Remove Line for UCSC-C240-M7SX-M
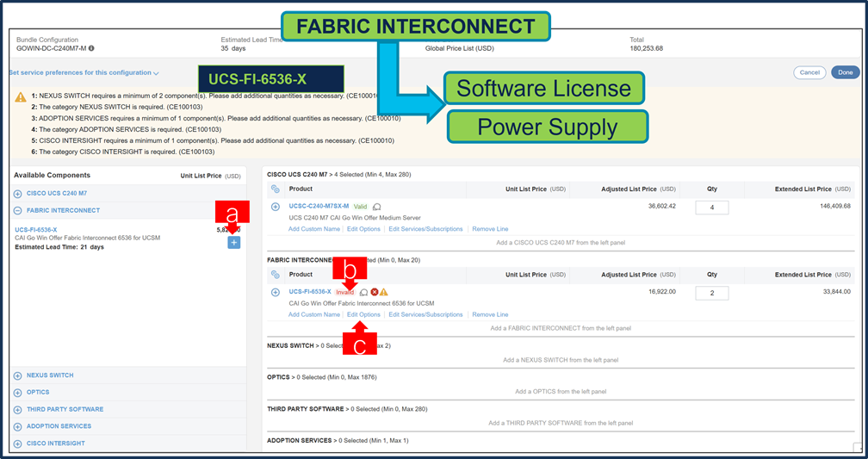The image size is (868, 459). pos(491,229)
